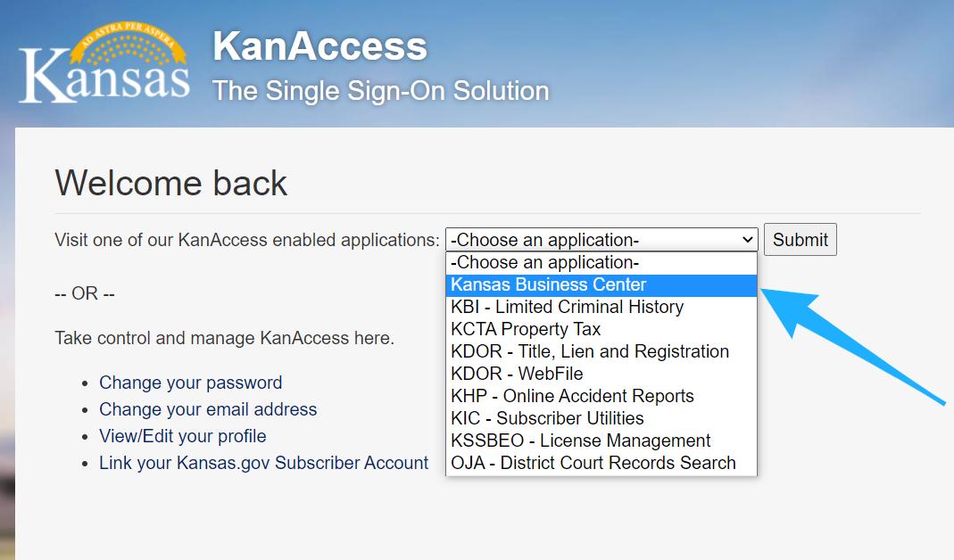The width and height of the screenshot is (954, 560).
Task: Click the Kansas sunflower logo
Action: [x=103, y=62]
